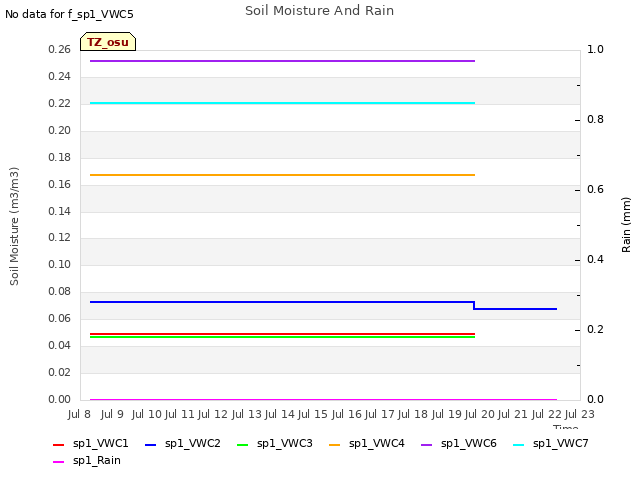Click the 'No data for f_sp1_VWC5' message
Screen dimensions: 640x480
click(x=69, y=14)
